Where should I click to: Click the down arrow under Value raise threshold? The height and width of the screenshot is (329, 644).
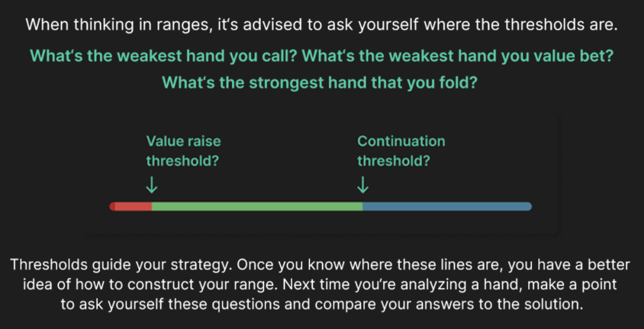point(152,186)
